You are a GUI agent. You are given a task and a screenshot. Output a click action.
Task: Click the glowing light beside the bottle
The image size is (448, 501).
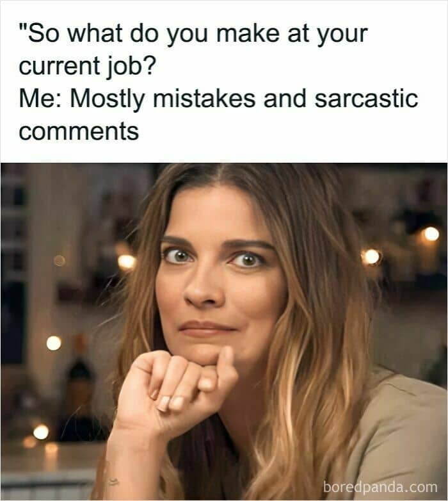[x=54, y=343]
